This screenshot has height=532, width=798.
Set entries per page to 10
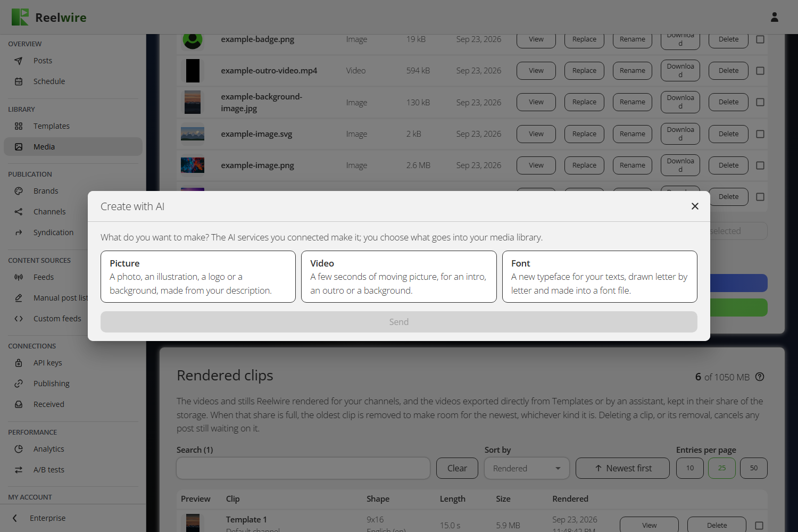[690, 468]
